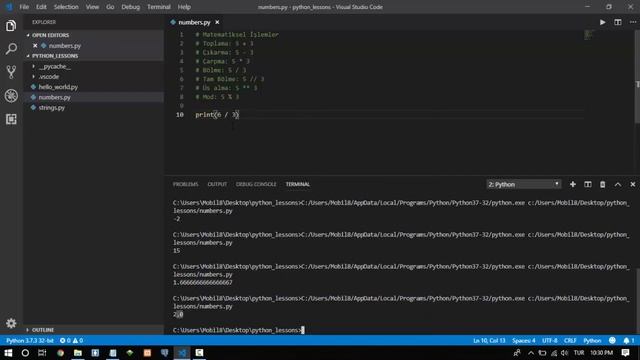Viewport: 640px width, 360px height.
Task: Switch to the PROBLEMS panel tab
Action: (x=185, y=184)
